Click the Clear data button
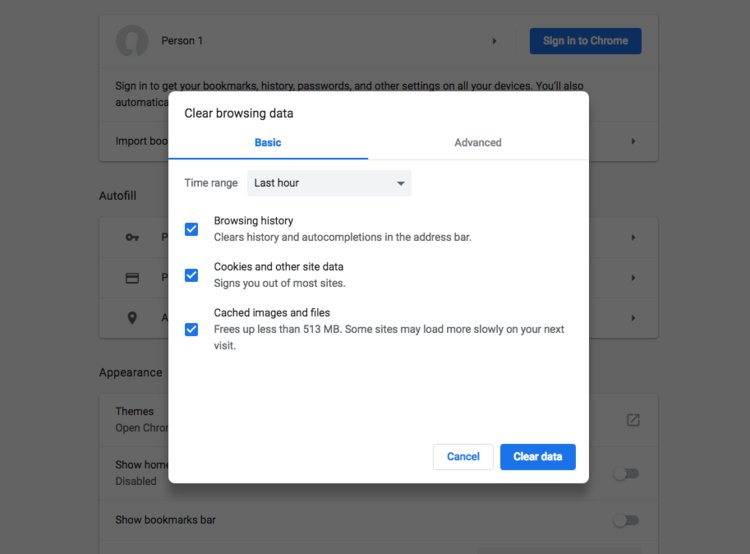750x554 pixels. tap(537, 457)
